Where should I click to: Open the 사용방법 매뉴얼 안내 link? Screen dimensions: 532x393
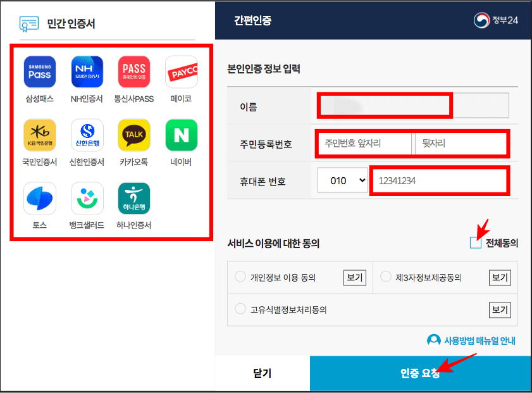coord(479,340)
